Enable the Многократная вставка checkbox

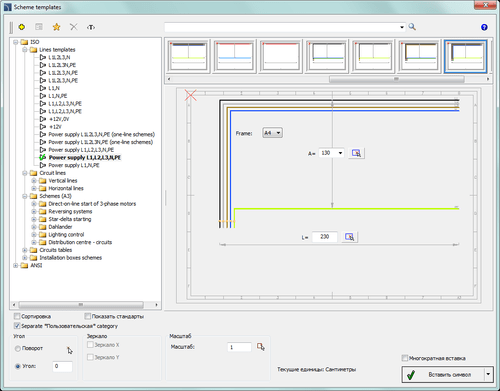[x=405, y=358]
